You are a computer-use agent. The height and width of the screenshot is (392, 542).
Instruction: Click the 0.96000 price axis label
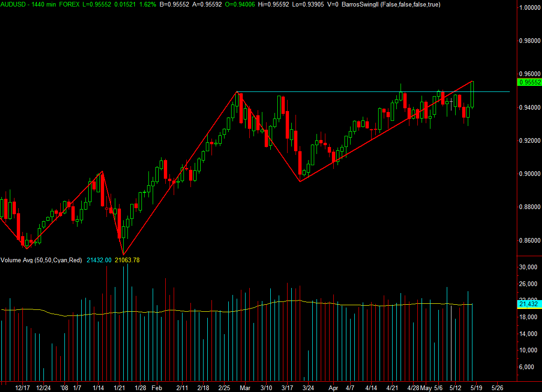pos(530,74)
